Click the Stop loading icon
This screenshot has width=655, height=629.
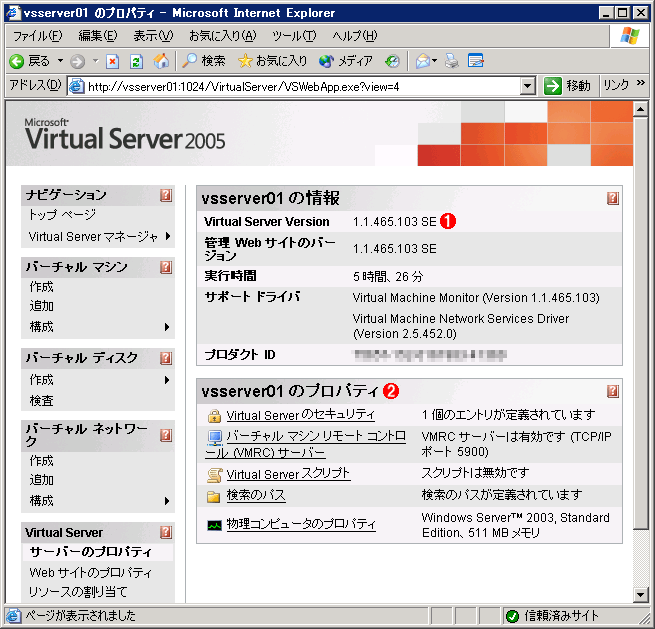click(112, 61)
